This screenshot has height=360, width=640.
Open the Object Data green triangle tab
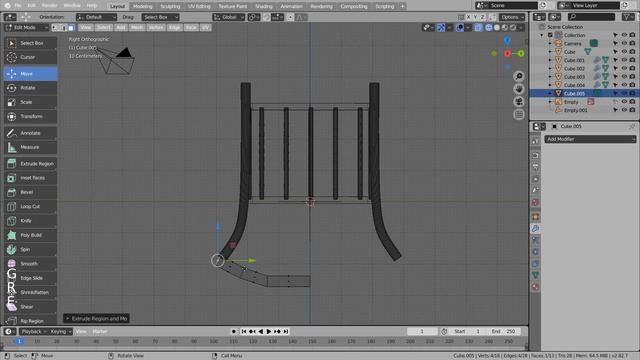(x=536, y=276)
